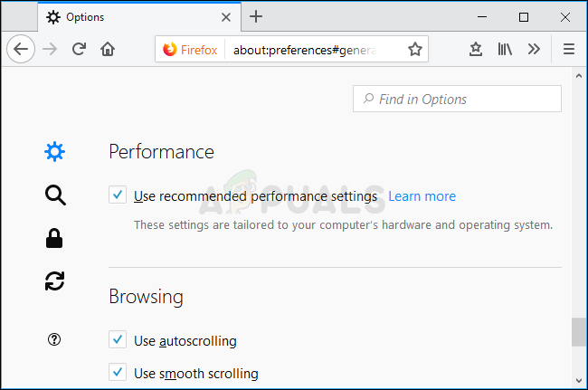Viewport: 588px width, 390px height.
Task: Open the General settings gear category
Action: pyautogui.click(x=54, y=152)
